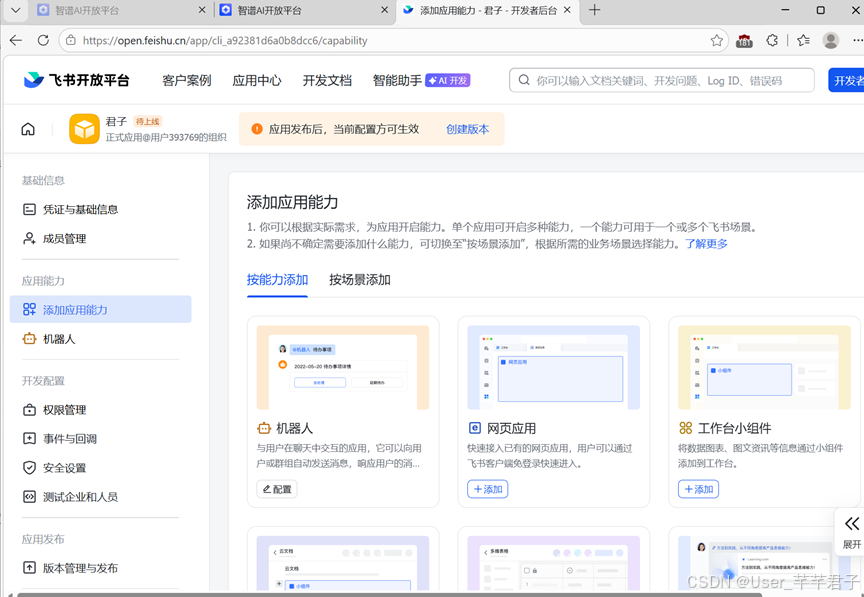Open browser favorites list icon
The width and height of the screenshot is (864, 597).
[803, 40]
